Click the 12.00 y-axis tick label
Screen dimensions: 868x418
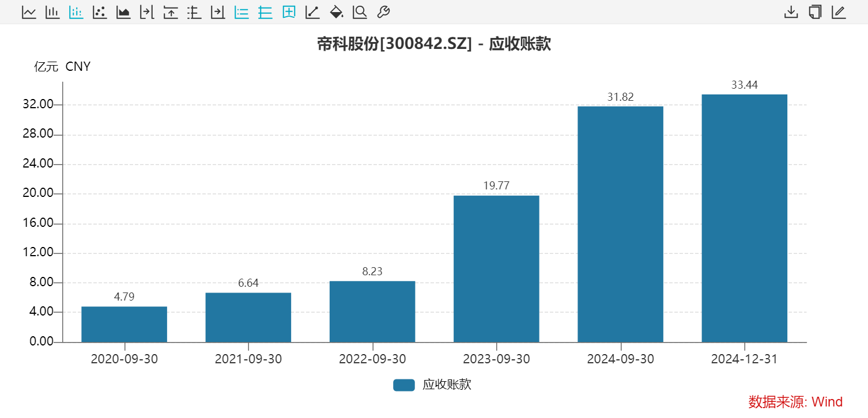[37, 253]
